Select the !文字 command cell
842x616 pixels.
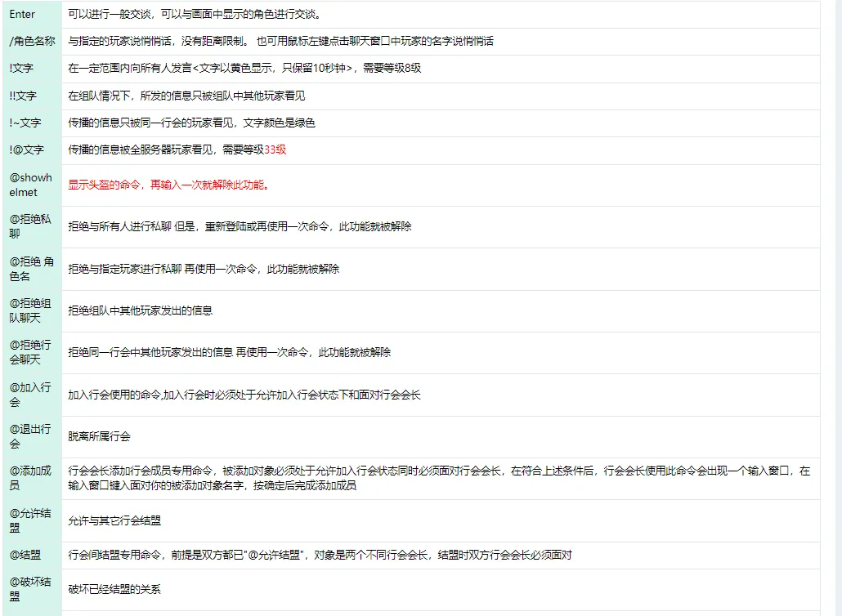[x=22, y=69]
